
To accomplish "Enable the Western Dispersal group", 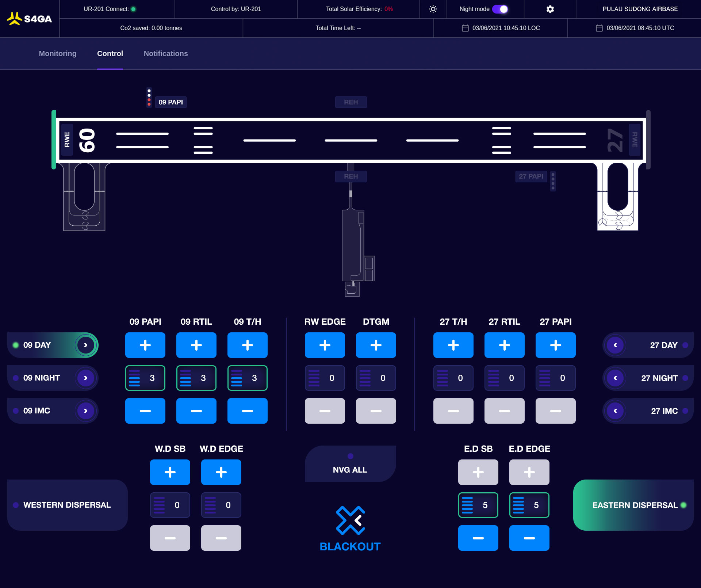I will pos(68,505).
